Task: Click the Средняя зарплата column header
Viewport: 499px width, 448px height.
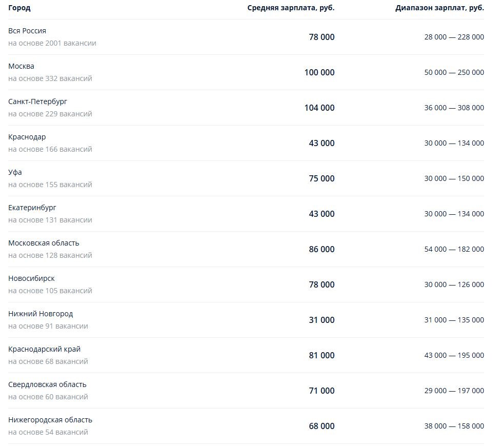Action: [x=291, y=8]
